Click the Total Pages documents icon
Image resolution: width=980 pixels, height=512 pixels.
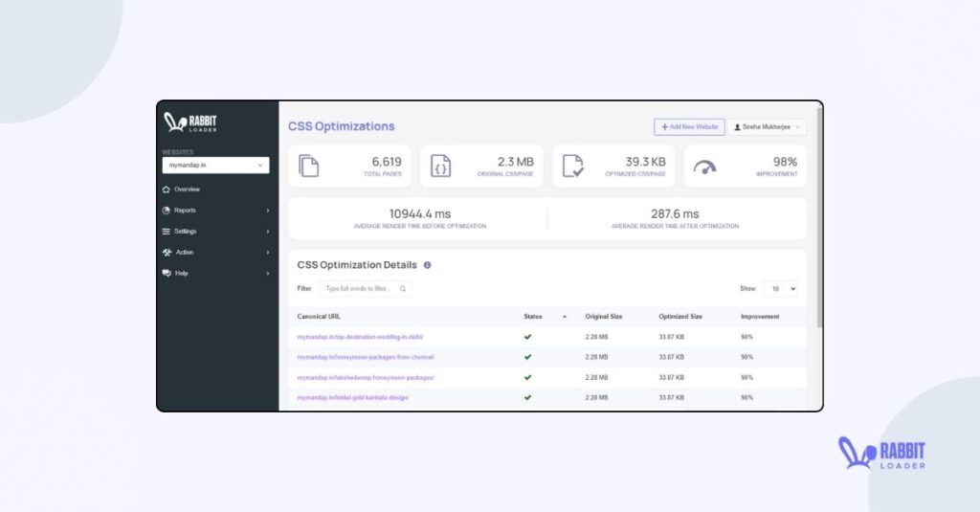(309, 167)
